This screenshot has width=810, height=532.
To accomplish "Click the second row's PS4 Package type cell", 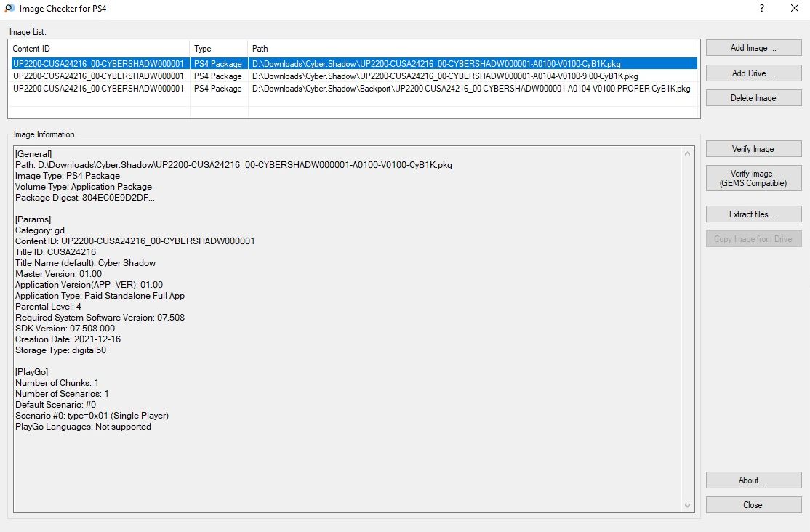I will [218, 76].
